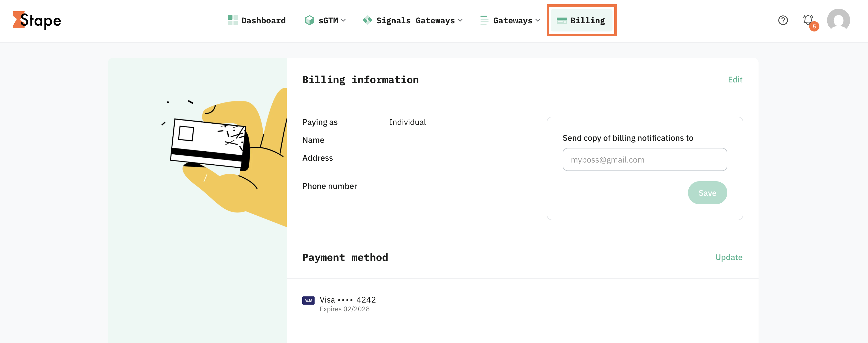Click the Individual value text
The width and height of the screenshot is (868, 343).
click(407, 122)
